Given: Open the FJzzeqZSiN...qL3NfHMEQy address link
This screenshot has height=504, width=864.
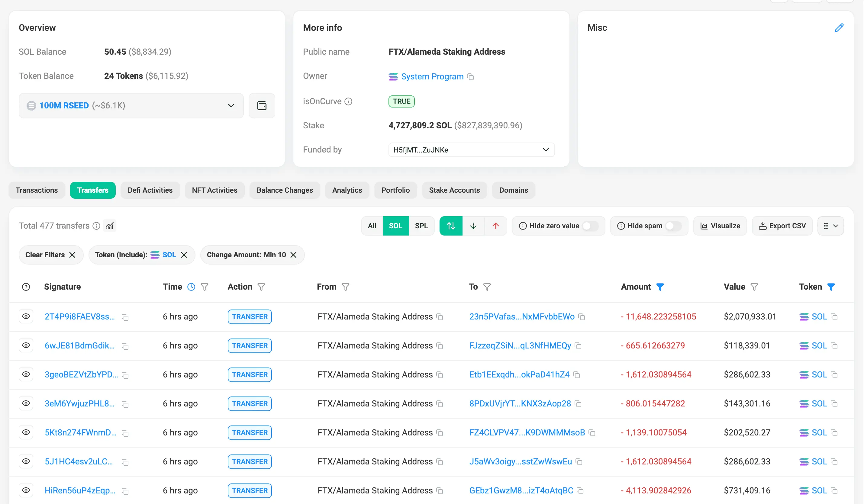Looking at the screenshot, I should 520,345.
